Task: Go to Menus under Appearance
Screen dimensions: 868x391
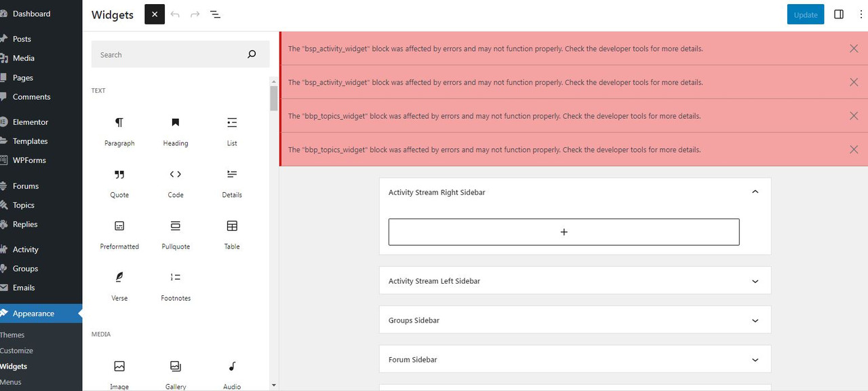Action: coord(11,382)
